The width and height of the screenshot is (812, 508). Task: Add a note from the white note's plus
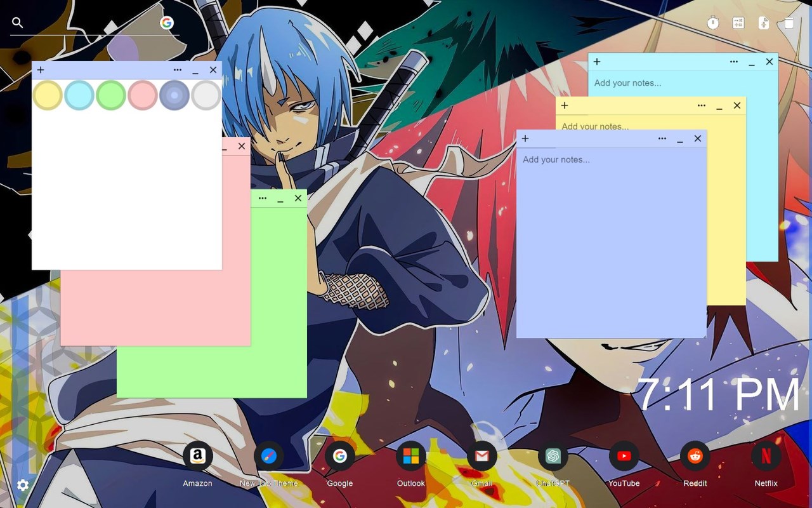coord(41,70)
